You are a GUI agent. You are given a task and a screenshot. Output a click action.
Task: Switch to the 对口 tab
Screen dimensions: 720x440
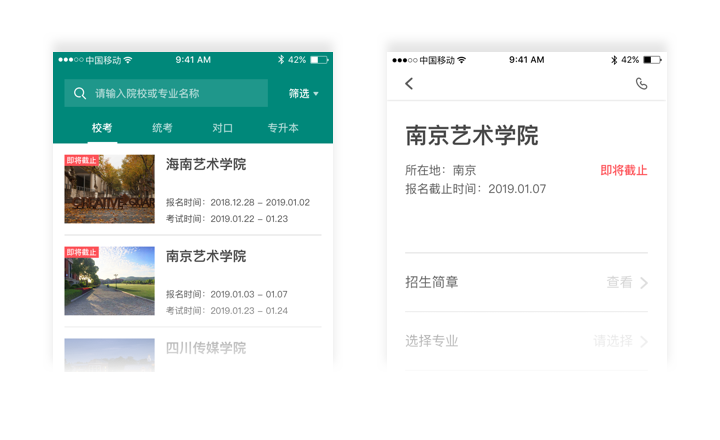point(222,128)
